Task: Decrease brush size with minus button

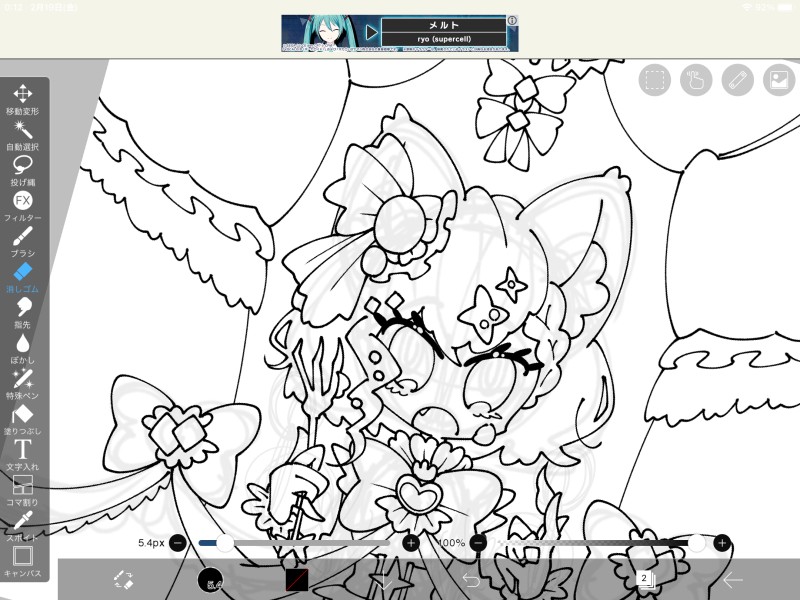Action: (178, 543)
